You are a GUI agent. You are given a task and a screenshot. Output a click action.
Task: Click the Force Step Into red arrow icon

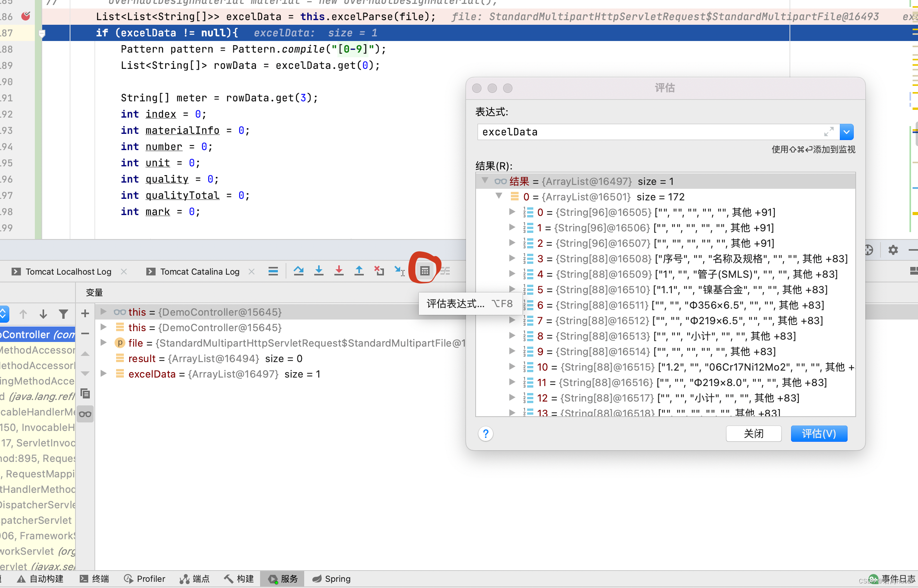pyautogui.click(x=339, y=271)
